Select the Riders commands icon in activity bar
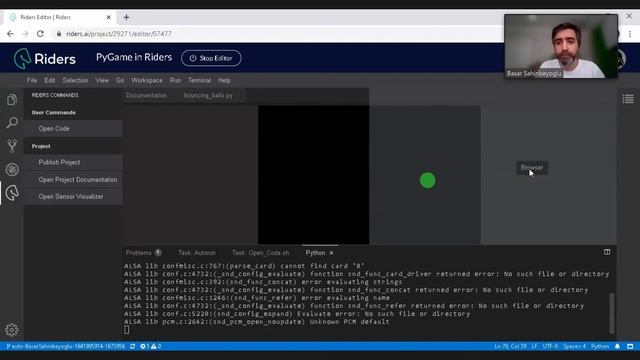640x360 pixels. pyautogui.click(x=12, y=193)
